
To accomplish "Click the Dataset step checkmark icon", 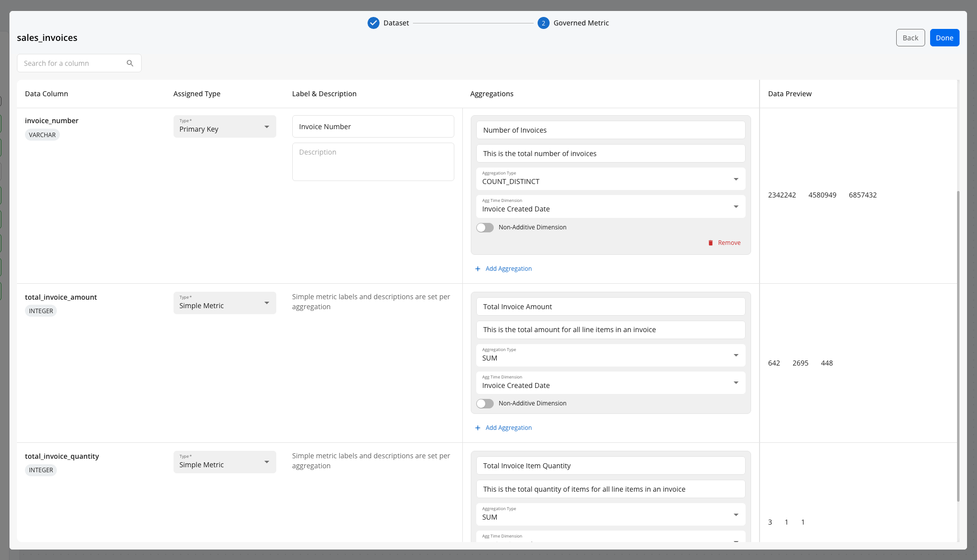I will pyautogui.click(x=373, y=23).
